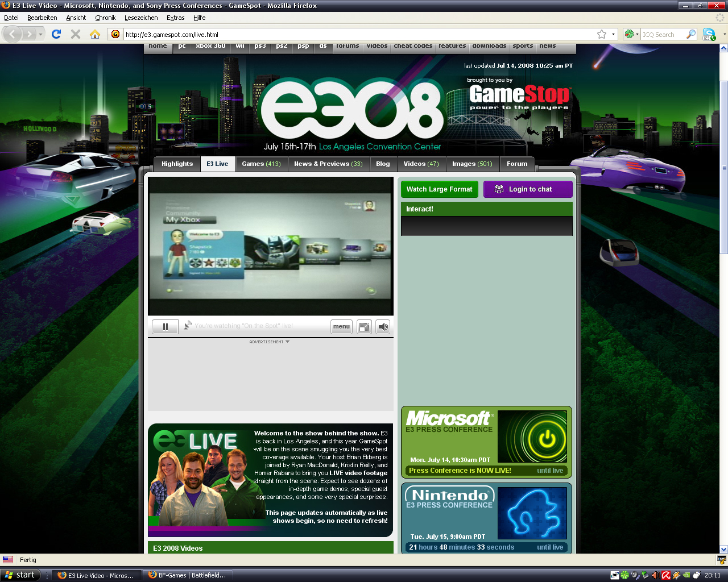Click the downloads nav link
Screen dimensions: 728x582
tap(489, 47)
